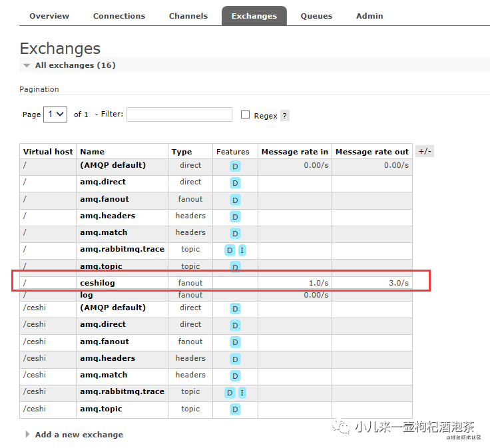The height and width of the screenshot is (448, 490).
Task: Open amq.headers exchange in / vhost
Action: [107, 216]
